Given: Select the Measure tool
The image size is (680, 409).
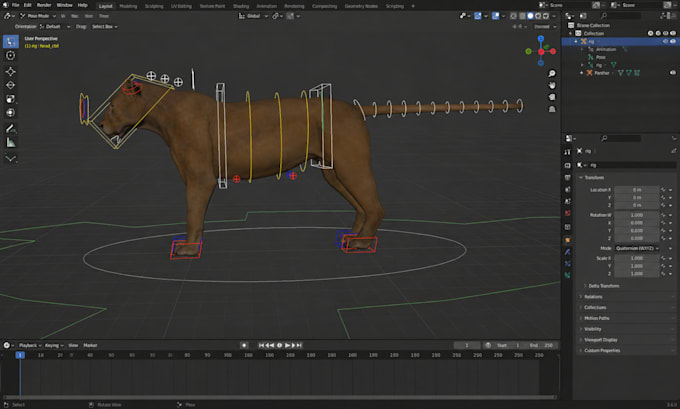Looking at the screenshot, I should click(x=10, y=142).
